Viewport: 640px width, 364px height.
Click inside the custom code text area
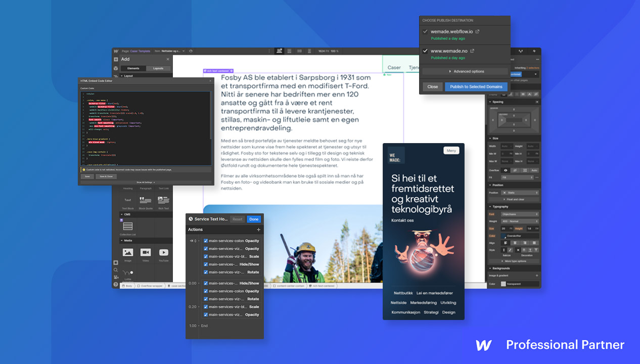click(x=146, y=128)
